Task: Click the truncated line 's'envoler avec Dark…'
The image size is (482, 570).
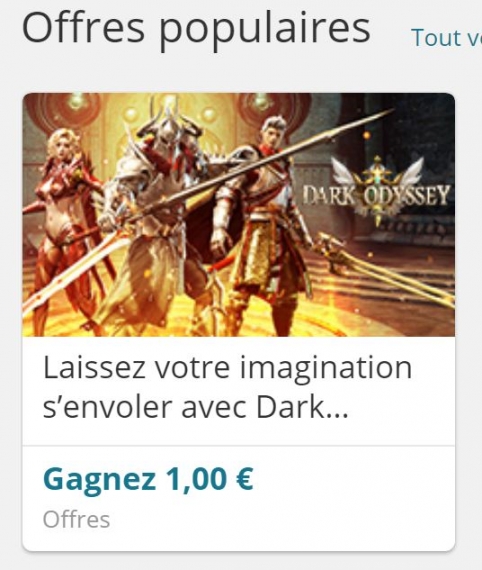Action: [196, 407]
